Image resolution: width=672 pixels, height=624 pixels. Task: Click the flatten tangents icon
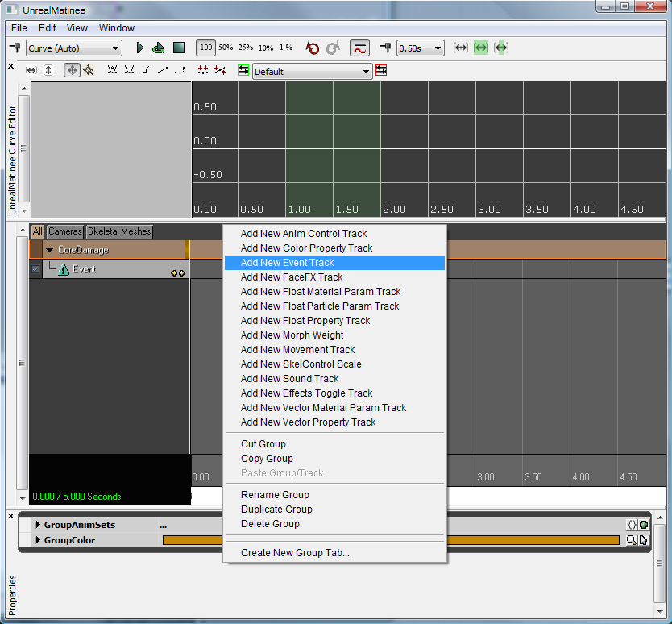tap(203, 70)
